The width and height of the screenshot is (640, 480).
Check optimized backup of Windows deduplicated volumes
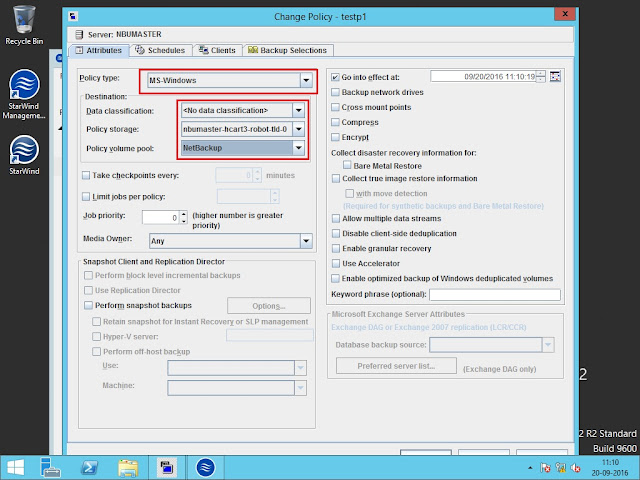(x=335, y=278)
